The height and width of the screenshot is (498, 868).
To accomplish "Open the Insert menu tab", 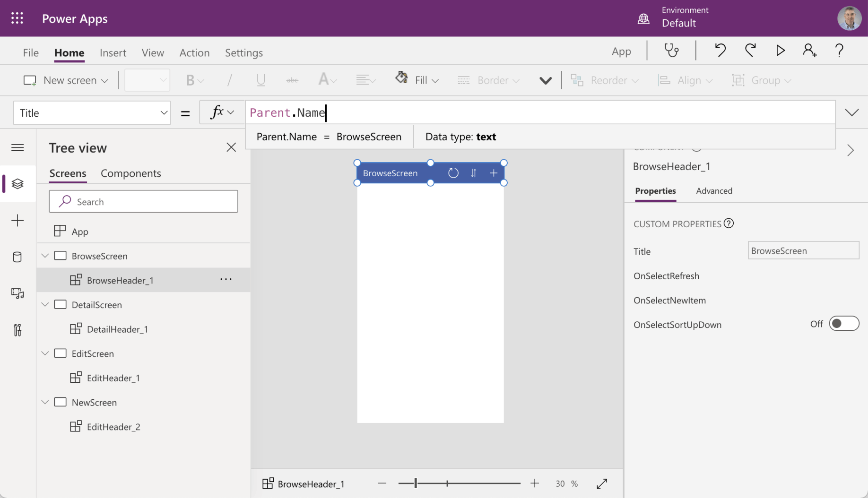I will 113,52.
